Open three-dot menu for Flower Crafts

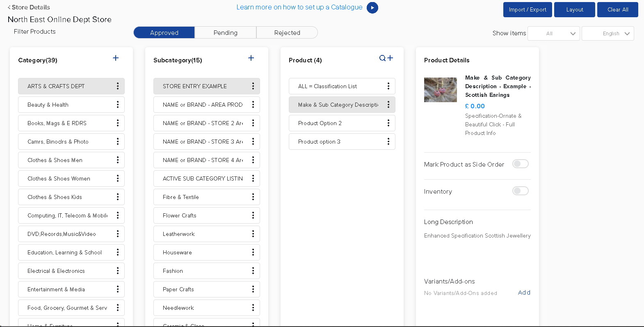coord(253,215)
